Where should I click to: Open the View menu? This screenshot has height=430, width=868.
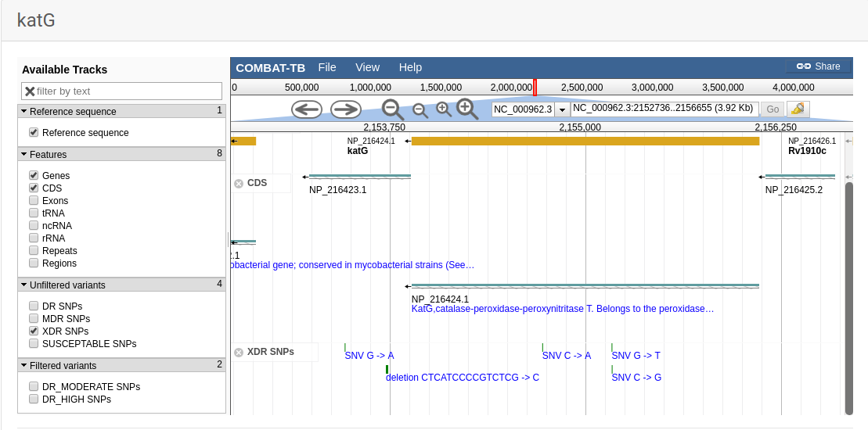click(x=367, y=67)
